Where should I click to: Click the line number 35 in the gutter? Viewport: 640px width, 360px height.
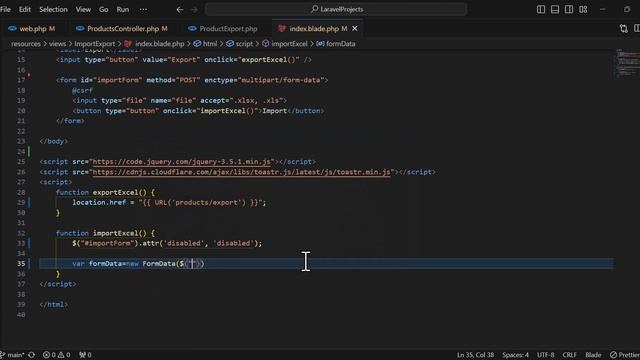[x=21, y=264]
